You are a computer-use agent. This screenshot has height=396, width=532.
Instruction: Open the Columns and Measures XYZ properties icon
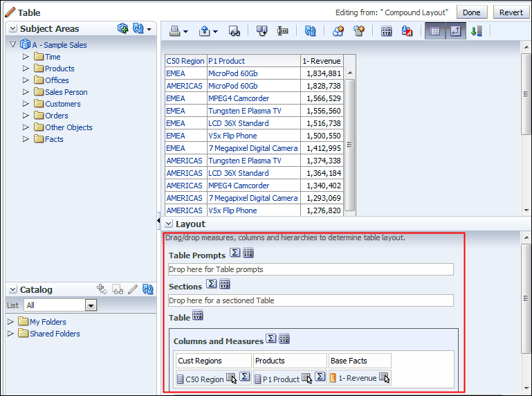tap(284, 339)
